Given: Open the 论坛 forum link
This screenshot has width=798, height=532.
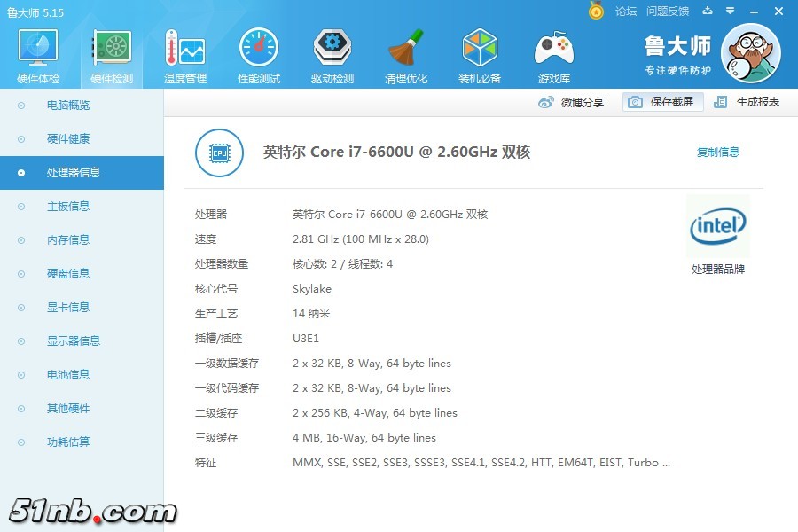Looking at the screenshot, I should [x=628, y=11].
